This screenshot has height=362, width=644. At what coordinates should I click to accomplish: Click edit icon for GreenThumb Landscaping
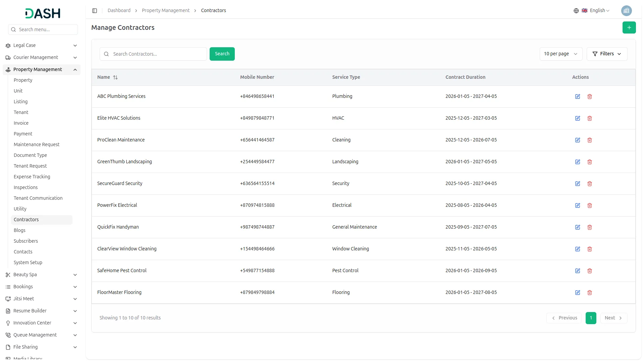click(578, 162)
